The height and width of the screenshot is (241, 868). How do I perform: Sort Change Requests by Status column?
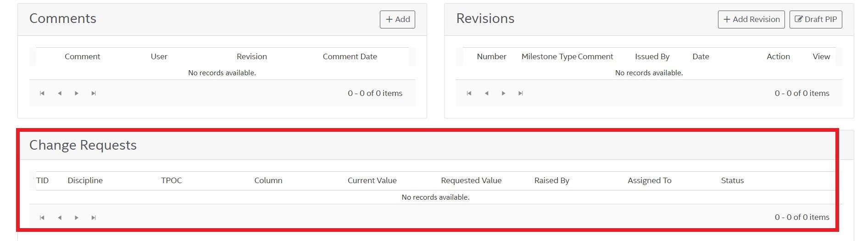click(732, 180)
